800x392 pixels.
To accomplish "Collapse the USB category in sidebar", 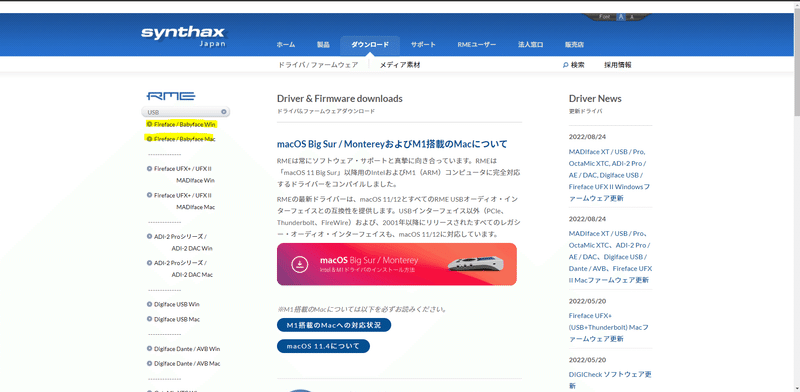I will (186, 112).
